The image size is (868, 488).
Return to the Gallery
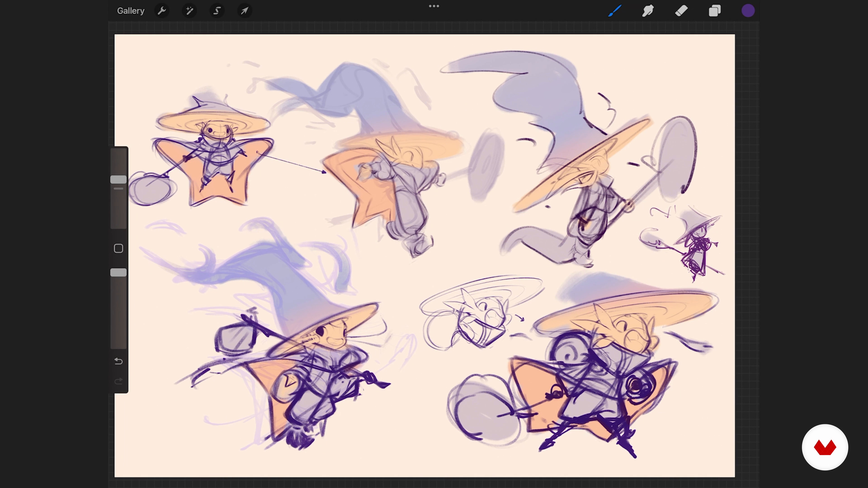tap(130, 11)
